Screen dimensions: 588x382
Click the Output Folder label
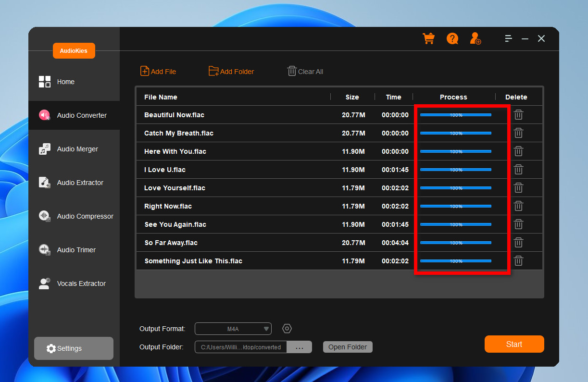[162, 347]
